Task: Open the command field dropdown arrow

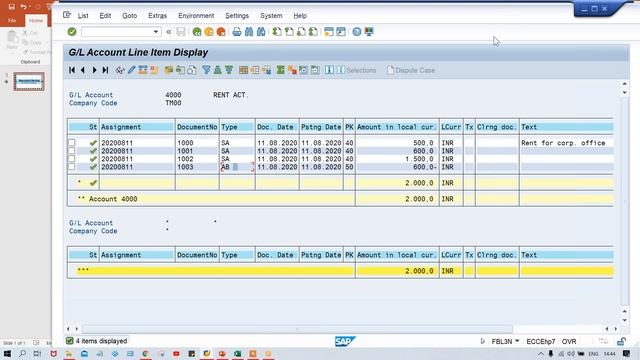Action: tap(156, 31)
